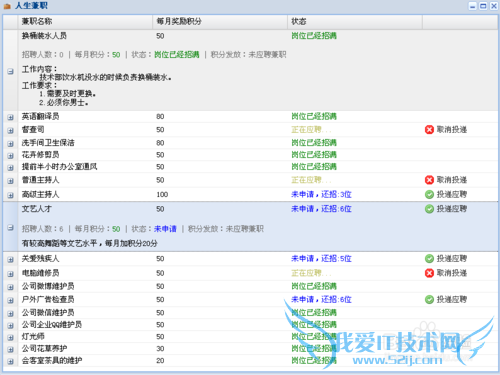This screenshot has width=500, height=375.
Task: Apply via 投递应聘 for 关爱残疾人
Action: point(452,259)
